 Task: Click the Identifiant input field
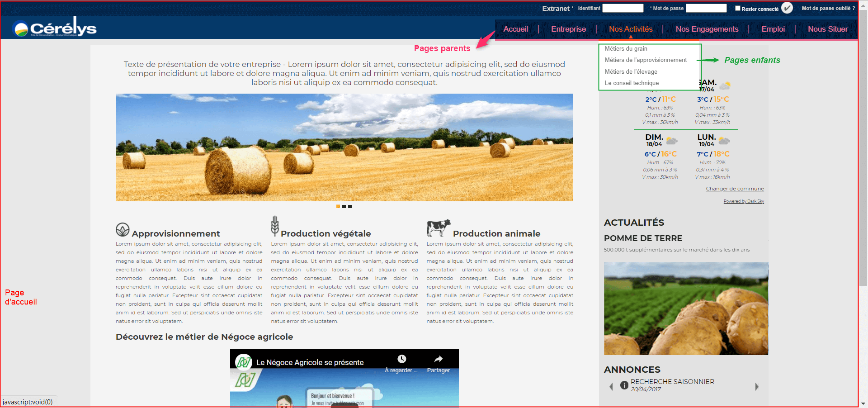(x=623, y=8)
